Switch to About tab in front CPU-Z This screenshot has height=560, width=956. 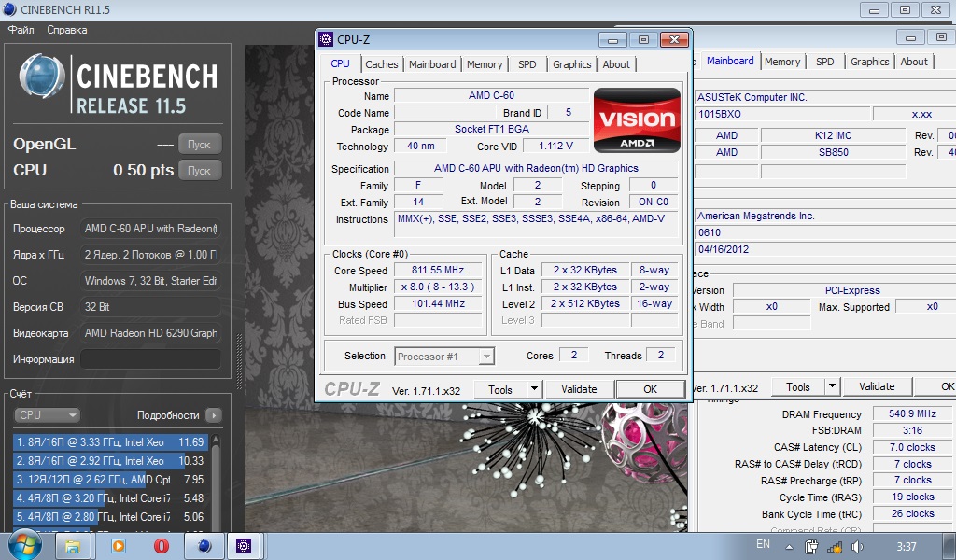[x=616, y=64]
